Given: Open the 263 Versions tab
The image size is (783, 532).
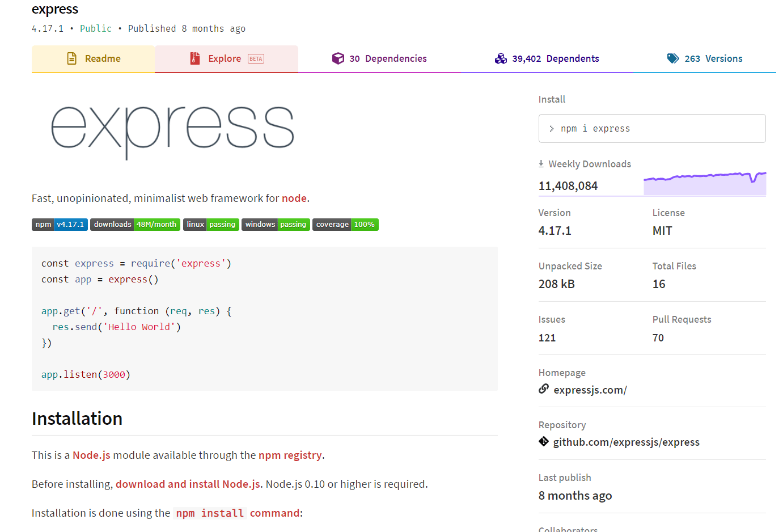Looking at the screenshot, I should [x=714, y=58].
